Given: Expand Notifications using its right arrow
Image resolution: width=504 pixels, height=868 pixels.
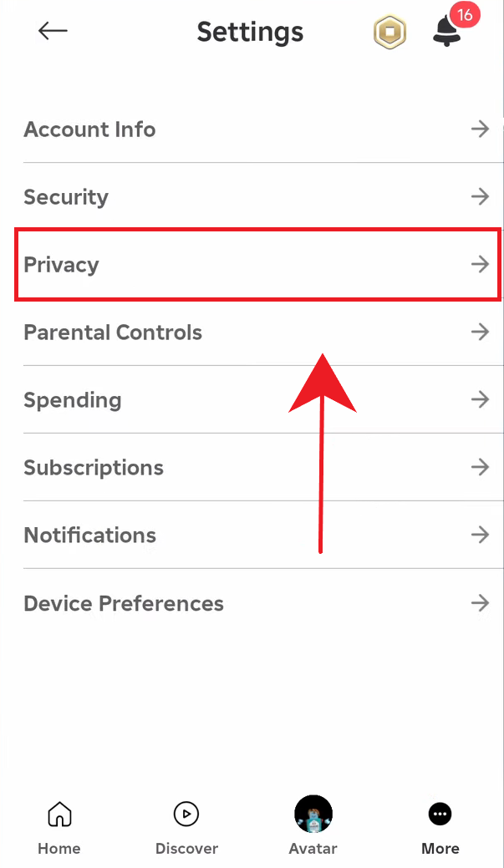Looking at the screenshot, I should [x=480, y=536].
